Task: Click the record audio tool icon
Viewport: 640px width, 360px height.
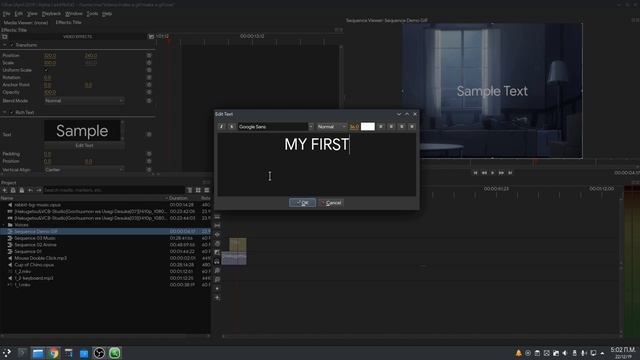Action: [x=217, y=289]
